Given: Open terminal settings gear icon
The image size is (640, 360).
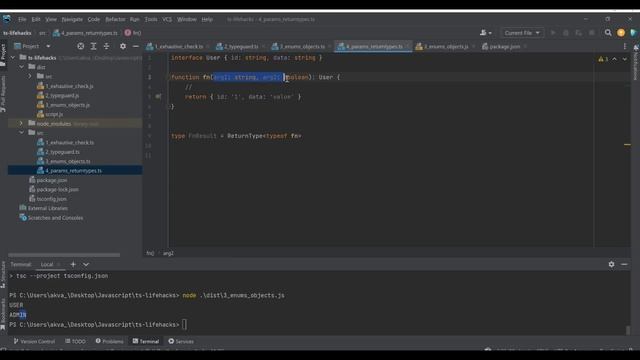Looking at the screenshot, I should (x=611, y=264).
